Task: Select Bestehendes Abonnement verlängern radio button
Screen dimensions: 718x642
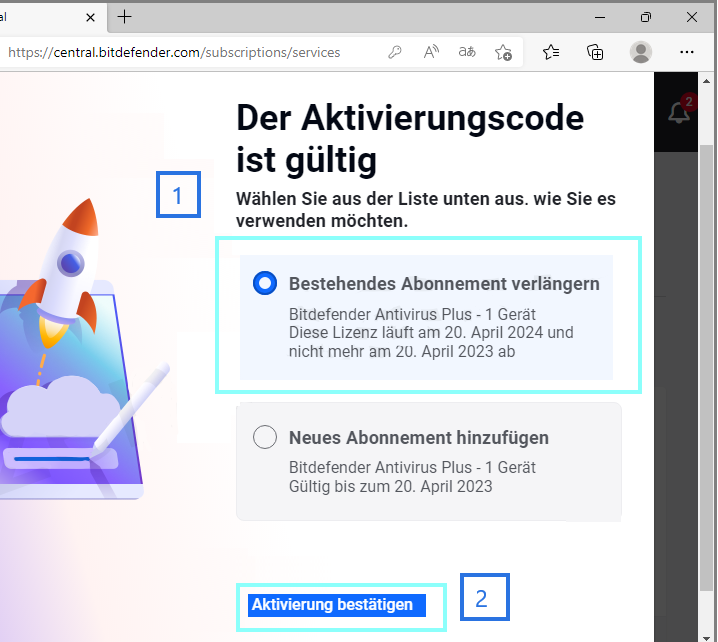Action: click(x=265, y=283)
